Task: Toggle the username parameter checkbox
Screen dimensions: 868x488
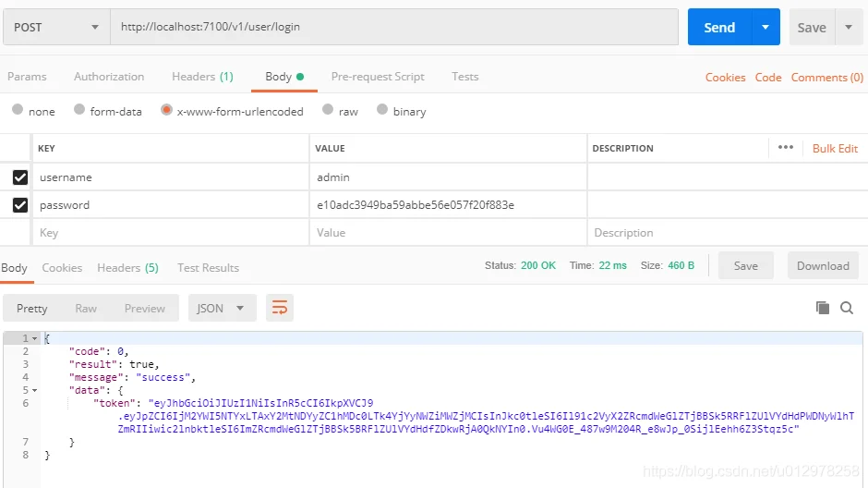Action: [20, 177]
